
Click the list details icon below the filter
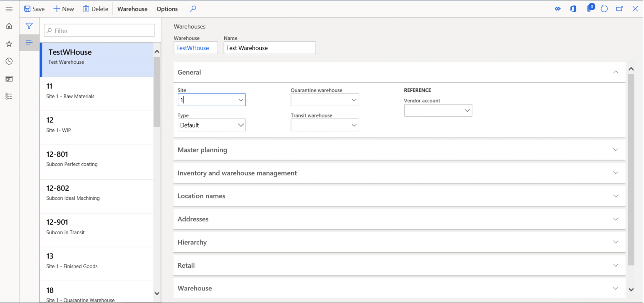29,42
